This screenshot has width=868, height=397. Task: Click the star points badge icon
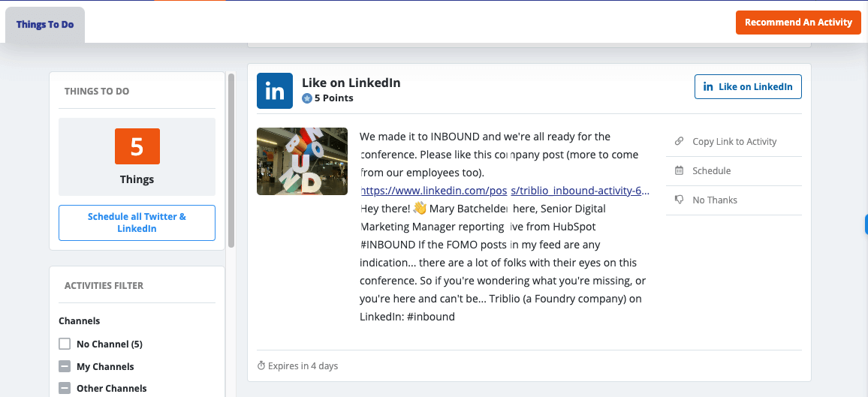tap(306, 98)
